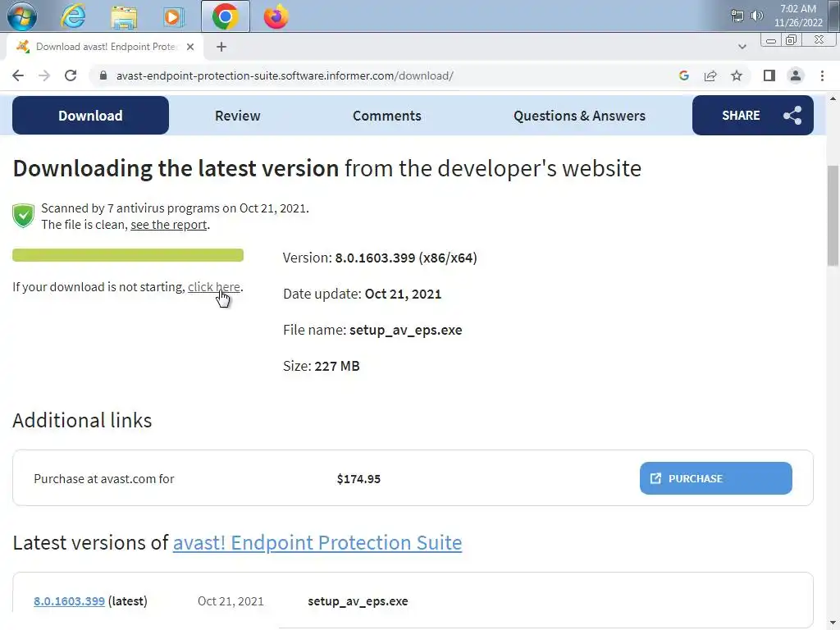
Task: Toggle the Chrome side panel
Action: [769, 75]
